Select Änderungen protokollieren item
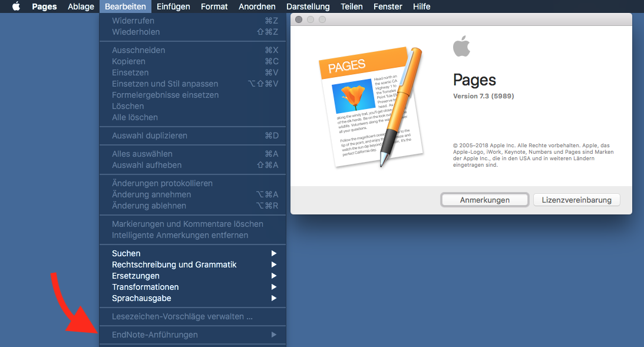644x347 pixels. 193,183
